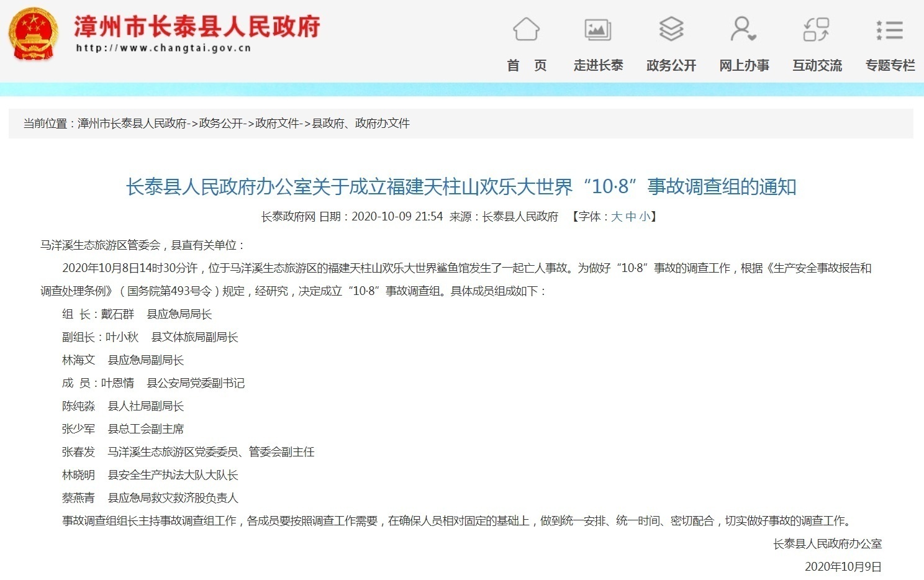Click the person icon above 网上办事
The height and width of the screenshot is (580, 924).
pyautogui.click(x=743, y=30)
